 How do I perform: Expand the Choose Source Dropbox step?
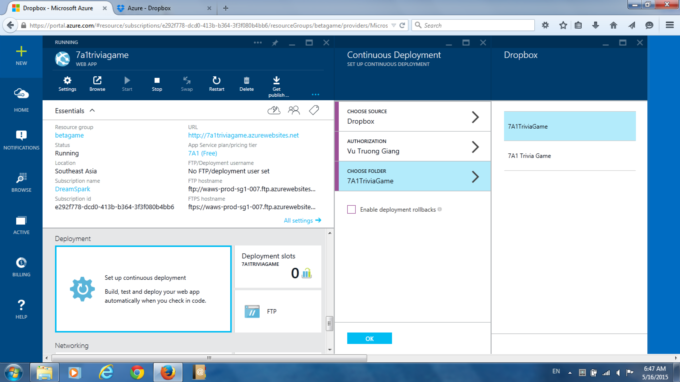pos(413,117)
